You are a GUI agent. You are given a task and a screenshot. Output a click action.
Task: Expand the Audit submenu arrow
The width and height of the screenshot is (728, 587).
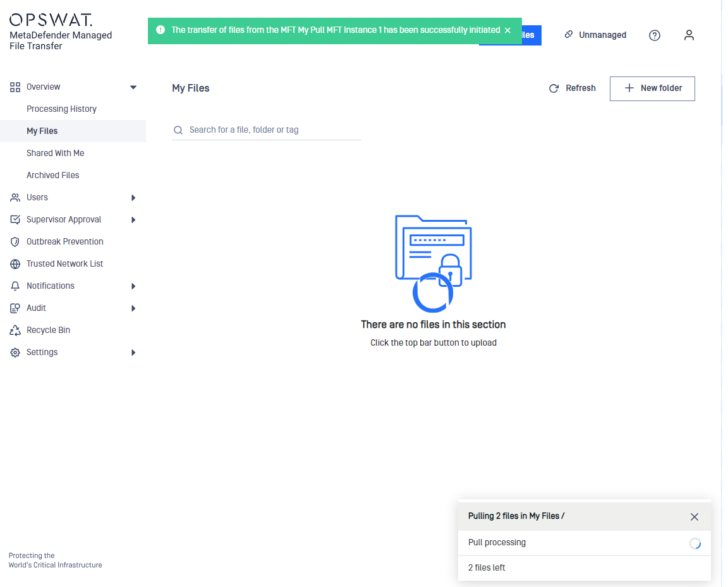(133, 308)
